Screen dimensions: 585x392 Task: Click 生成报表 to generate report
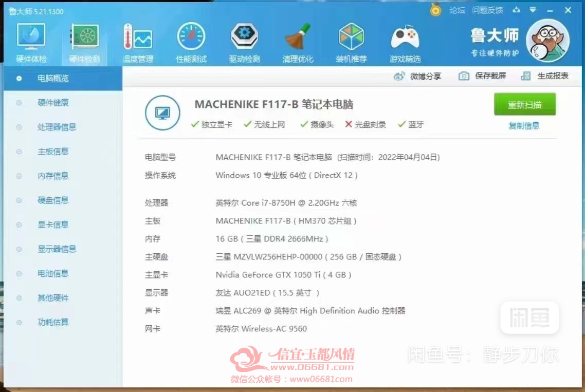coord(545,76)
